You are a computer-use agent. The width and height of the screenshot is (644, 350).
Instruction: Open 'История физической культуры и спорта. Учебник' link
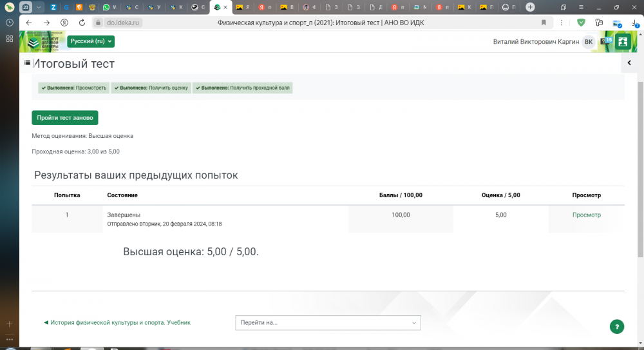[x=117, y=322]
